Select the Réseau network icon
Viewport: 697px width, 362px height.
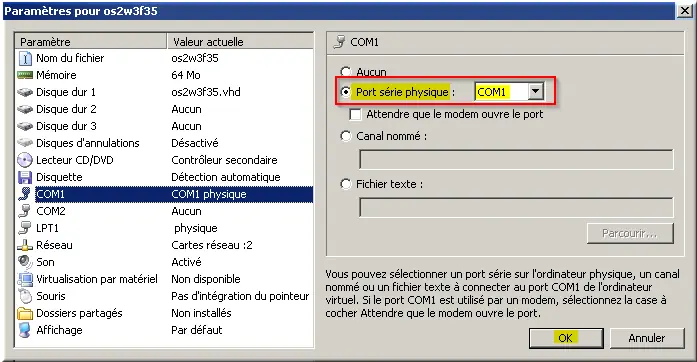pyautogui.click(x=25, y=245)
